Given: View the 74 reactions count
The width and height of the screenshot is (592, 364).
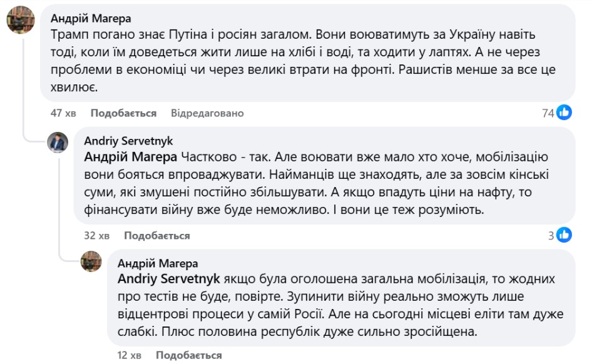Looking at the screenshot, I should (x=548, y=113).
